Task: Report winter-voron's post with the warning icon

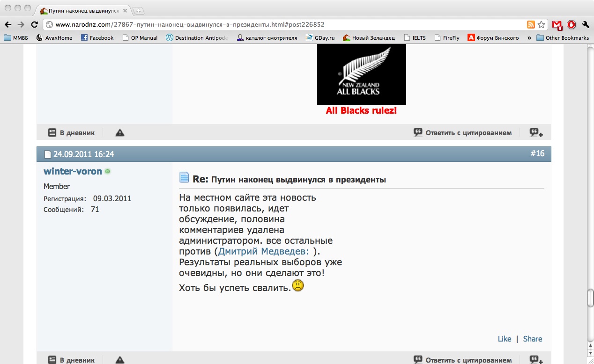Action: point(120,360)
